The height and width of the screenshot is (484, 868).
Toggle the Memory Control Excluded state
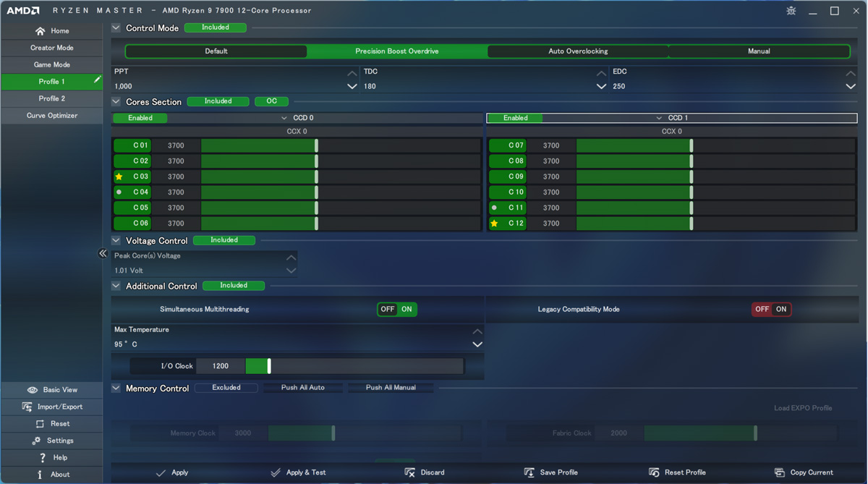[226, 388]
